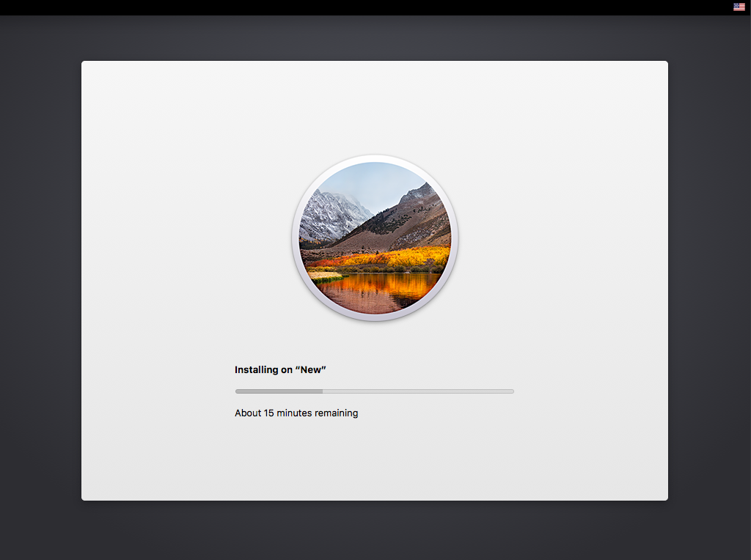
Task: Click the black menu bar at top
Action: click(367, 7)
